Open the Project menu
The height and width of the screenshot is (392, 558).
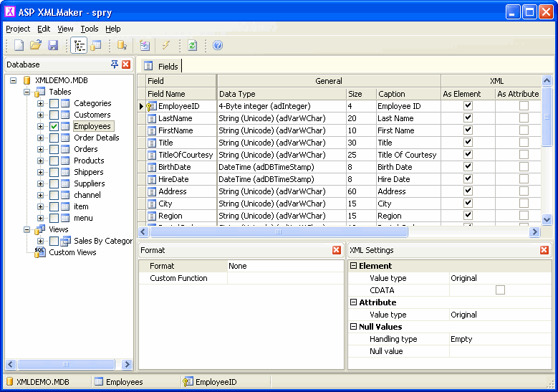(18, 29)
